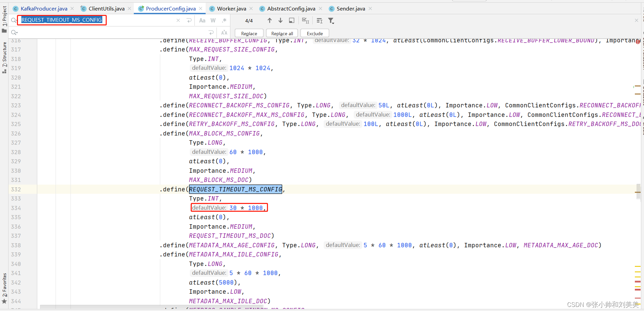Open replace history magnifier dropdown
Screen dimensions: 644x311
14,33
